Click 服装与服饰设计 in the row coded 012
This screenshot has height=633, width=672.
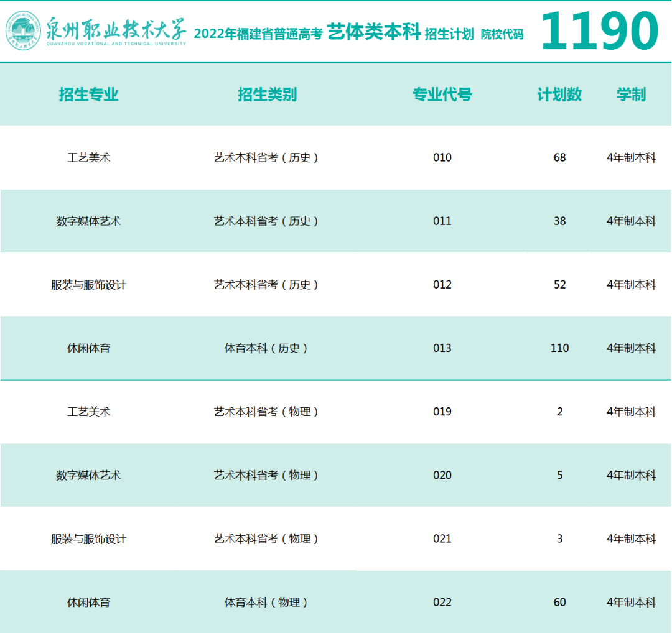(x=89, y=285)
